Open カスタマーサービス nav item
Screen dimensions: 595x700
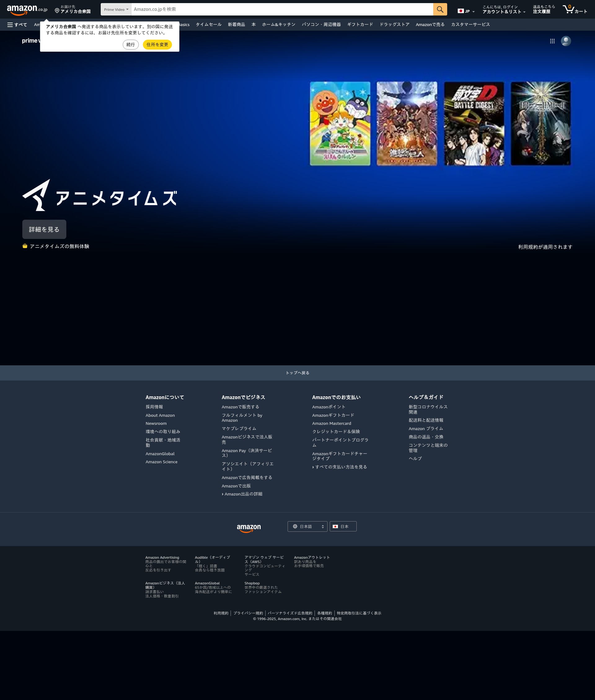coord(470,24)
